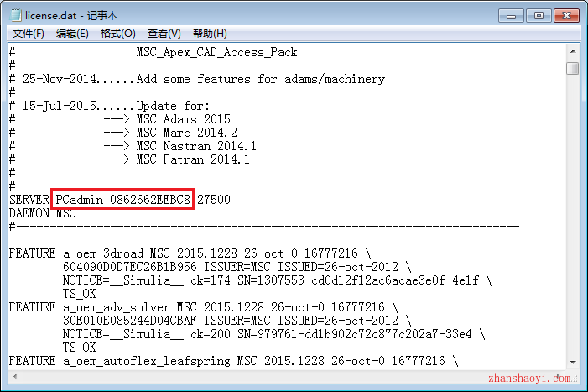Screen dimensions: 588x392
Task: Click 'Update for:' text
Action: [173, 106]
